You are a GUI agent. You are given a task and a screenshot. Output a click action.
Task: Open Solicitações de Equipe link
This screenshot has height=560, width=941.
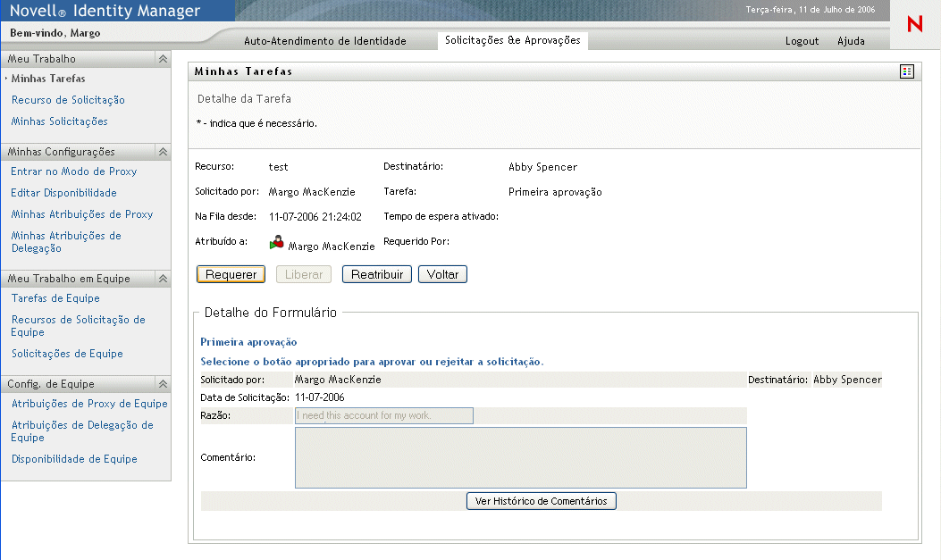[67, 354]
